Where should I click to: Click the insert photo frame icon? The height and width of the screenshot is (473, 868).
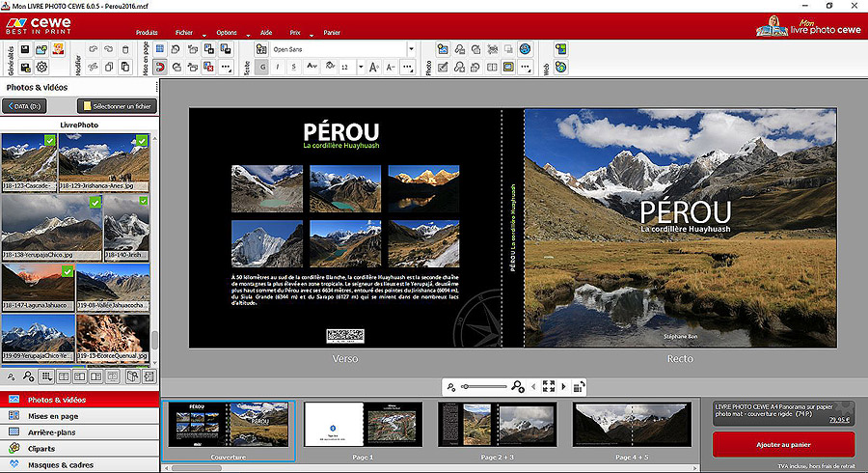pos(443,49)
